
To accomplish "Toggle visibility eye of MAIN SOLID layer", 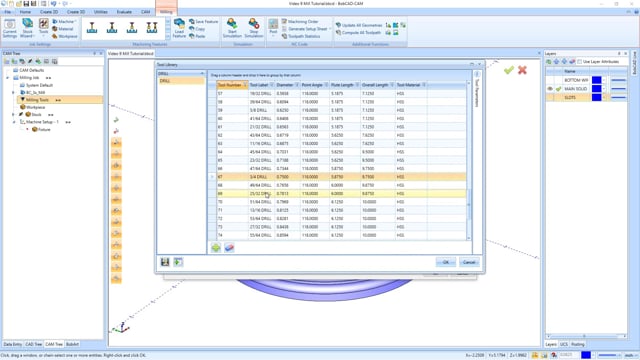I will (x=550, y=89).
